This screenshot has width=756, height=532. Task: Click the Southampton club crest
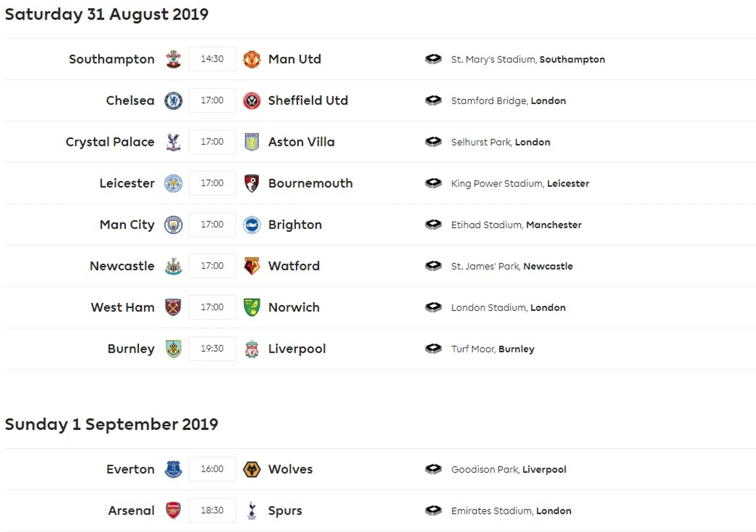[173, 59]
